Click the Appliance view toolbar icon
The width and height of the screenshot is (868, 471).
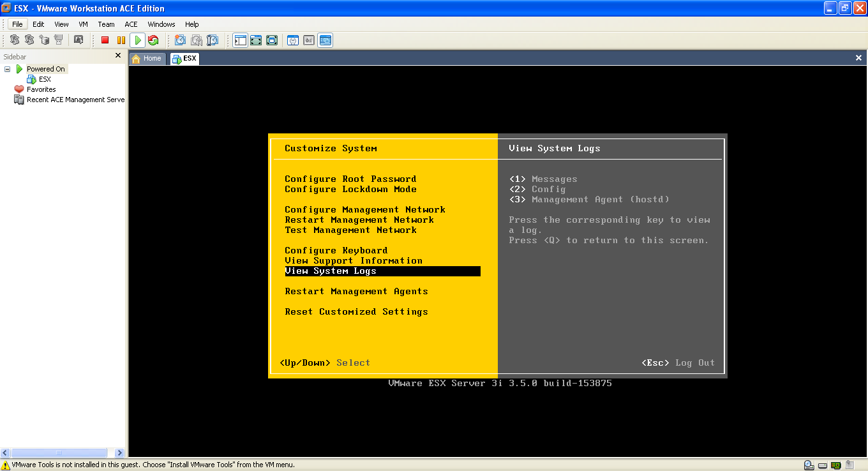[309, 40]
